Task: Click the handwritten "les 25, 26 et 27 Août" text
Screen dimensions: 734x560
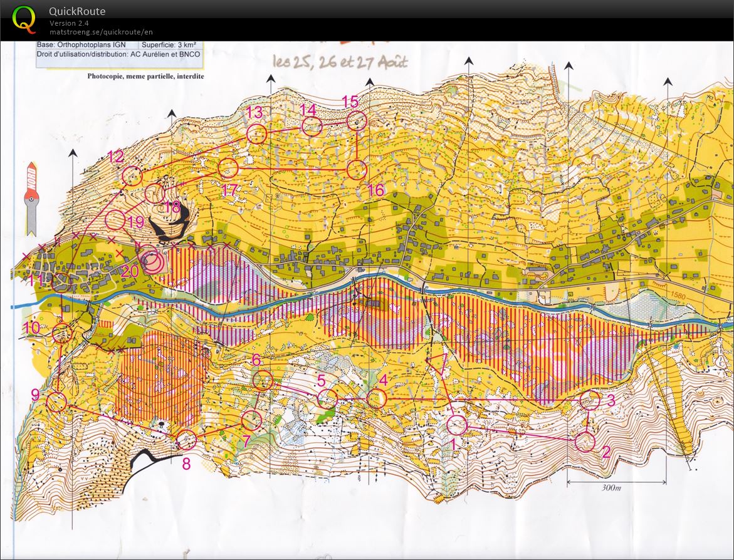Action: [340, 61]
